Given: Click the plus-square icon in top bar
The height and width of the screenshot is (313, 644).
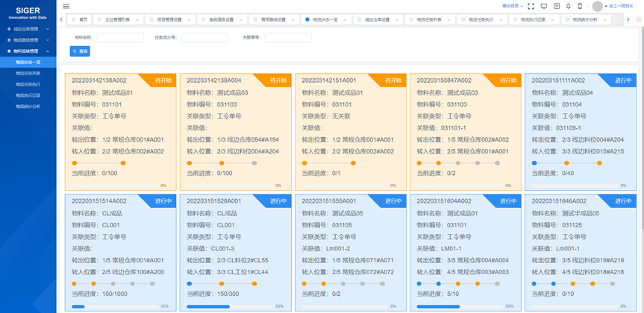Looking at the screenshot, I should [557, 6].
